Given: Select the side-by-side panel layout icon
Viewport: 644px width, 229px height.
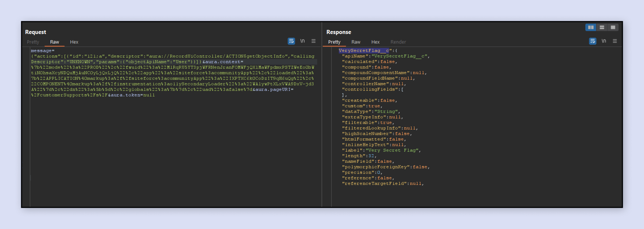Looking at the screenshot, I should 591,27.
